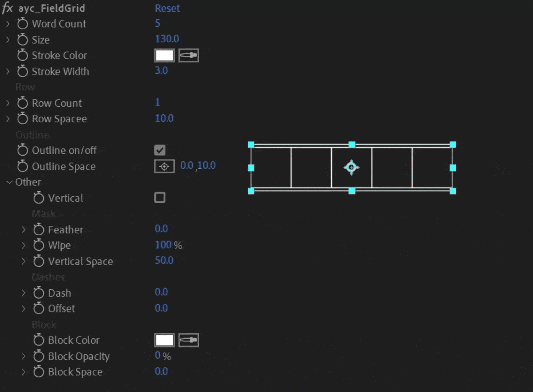Expand the Size property
Viewport: 533px width, 392px height.
[8, 40]
